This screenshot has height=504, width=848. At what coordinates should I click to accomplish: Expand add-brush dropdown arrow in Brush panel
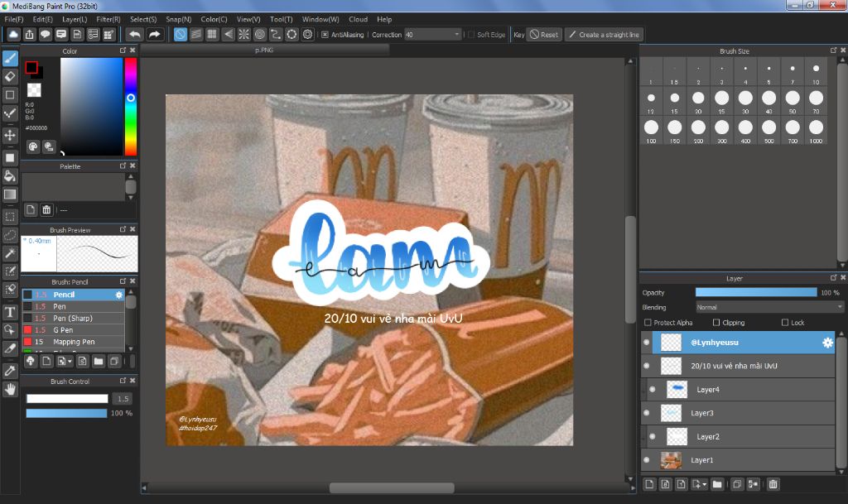tap(70, 362)
